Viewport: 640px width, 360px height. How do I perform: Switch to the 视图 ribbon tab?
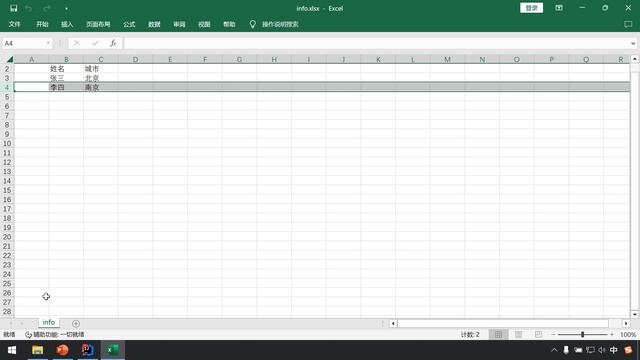[204, 24]
